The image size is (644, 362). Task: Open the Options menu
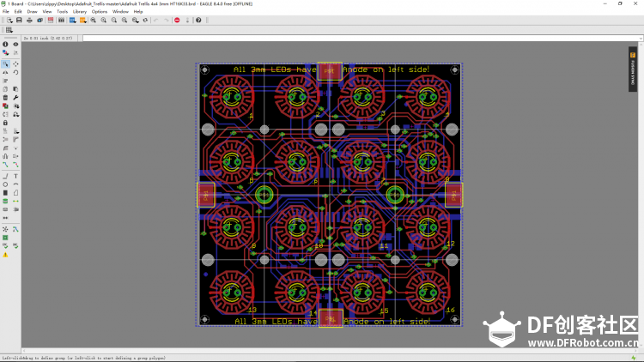click(100, 11)
